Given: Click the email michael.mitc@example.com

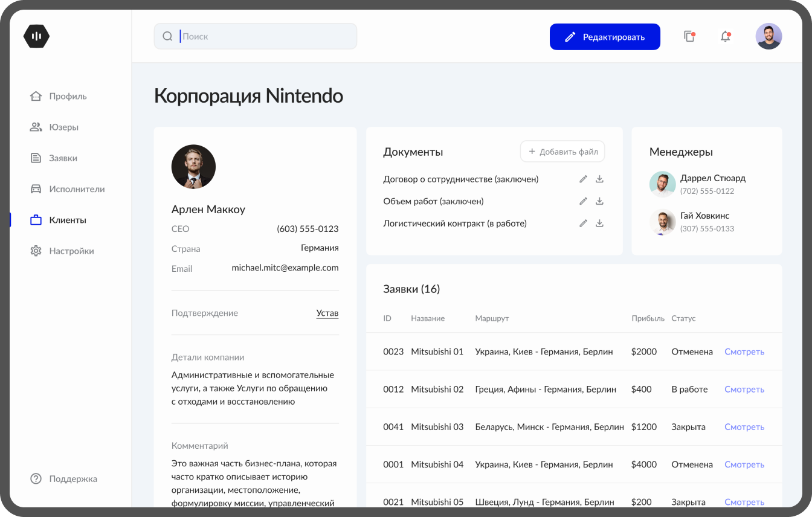Looking at the screenshot, I should coord(285,268).
